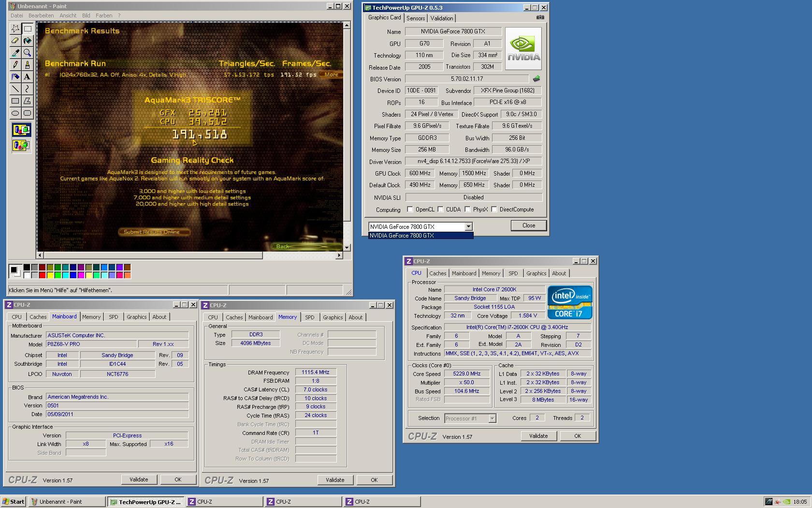Open the GPU selection dropdown arrow in GPU-Z
The width and height of the screenshot is (812, 508).
click(468, 226)
